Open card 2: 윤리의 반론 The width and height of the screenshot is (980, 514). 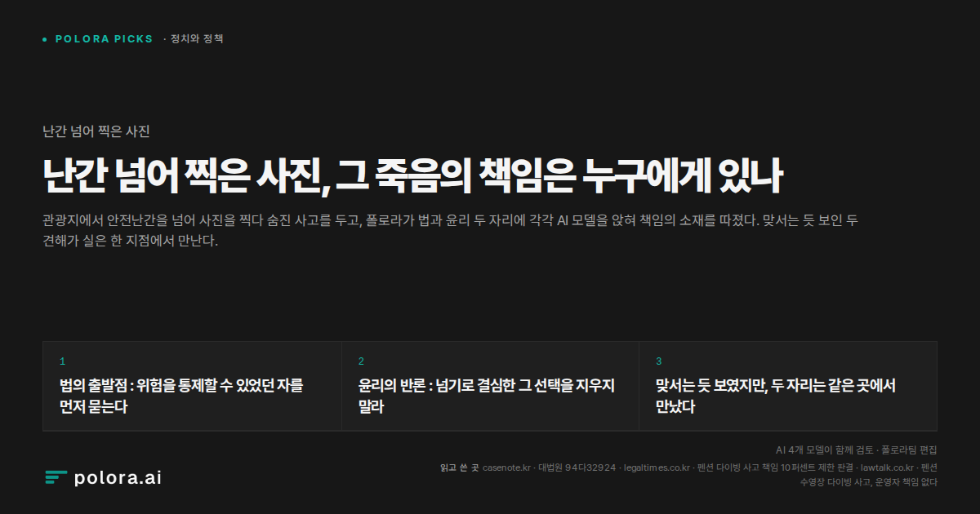[x=490, y=386]
